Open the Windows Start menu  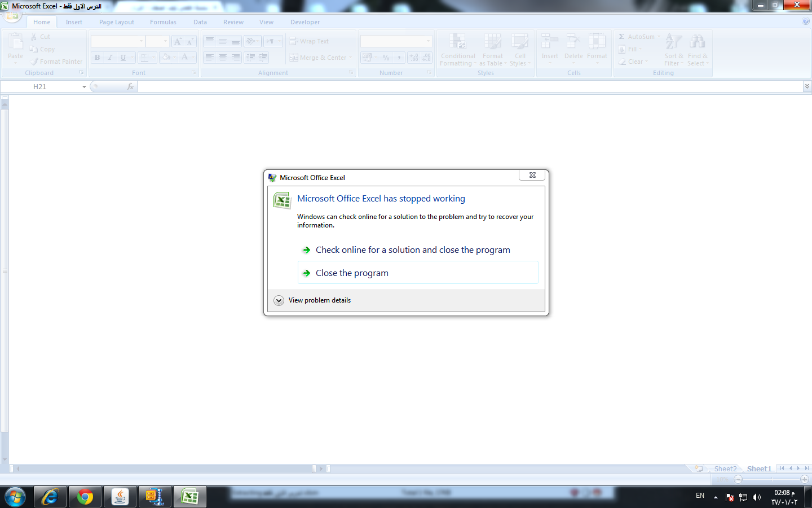15,497
